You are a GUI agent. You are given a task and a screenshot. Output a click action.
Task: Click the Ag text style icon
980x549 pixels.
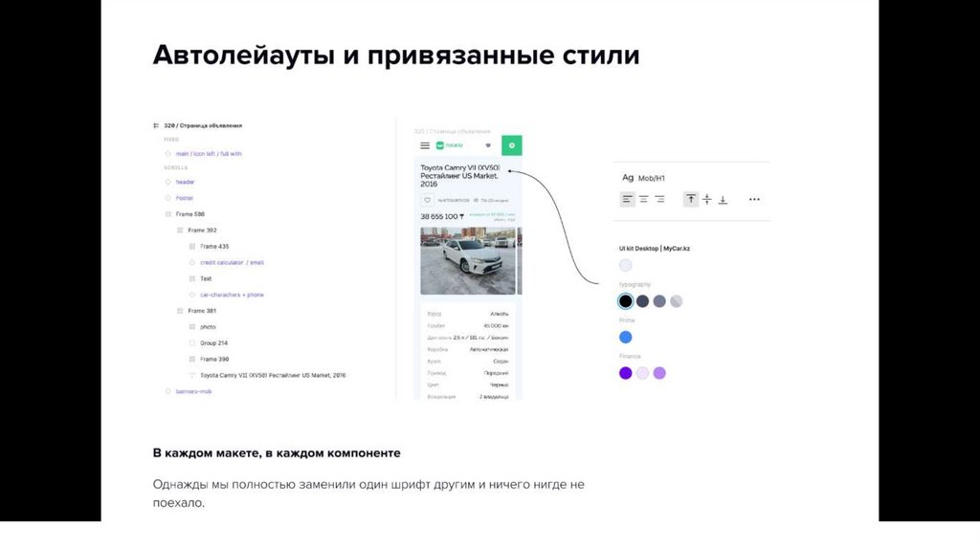[x=628, y=177]
